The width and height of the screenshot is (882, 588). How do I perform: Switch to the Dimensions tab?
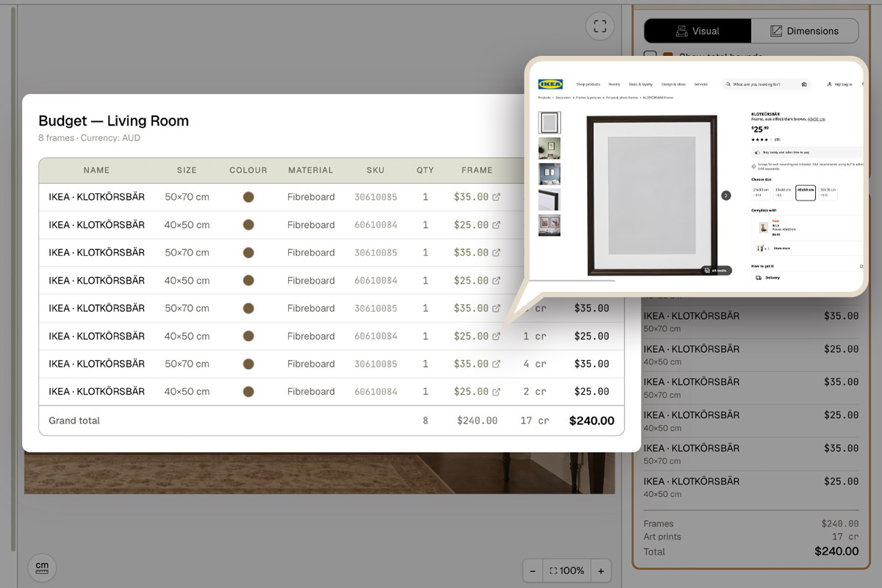point(804,31)
